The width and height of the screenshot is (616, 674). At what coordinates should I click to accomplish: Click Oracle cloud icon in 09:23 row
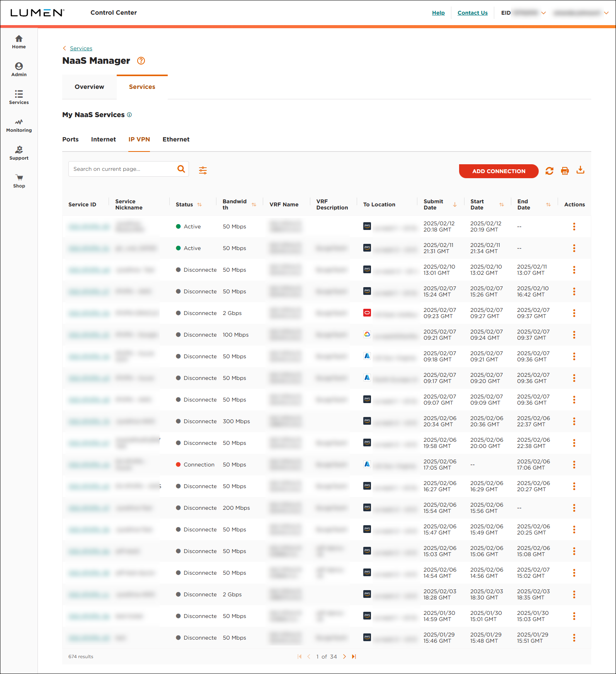pyautogui.click(x=367, y=313)
